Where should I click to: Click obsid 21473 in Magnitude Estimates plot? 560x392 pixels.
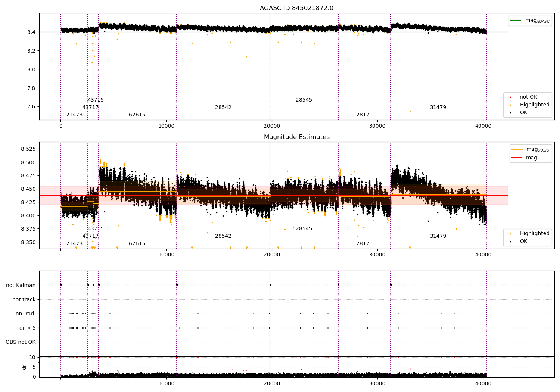coord(74,244)
